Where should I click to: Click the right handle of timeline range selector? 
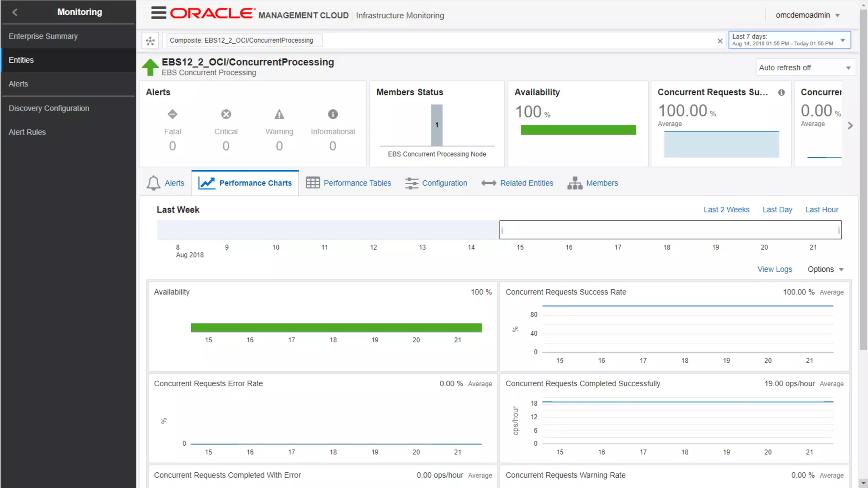point(839,230)
